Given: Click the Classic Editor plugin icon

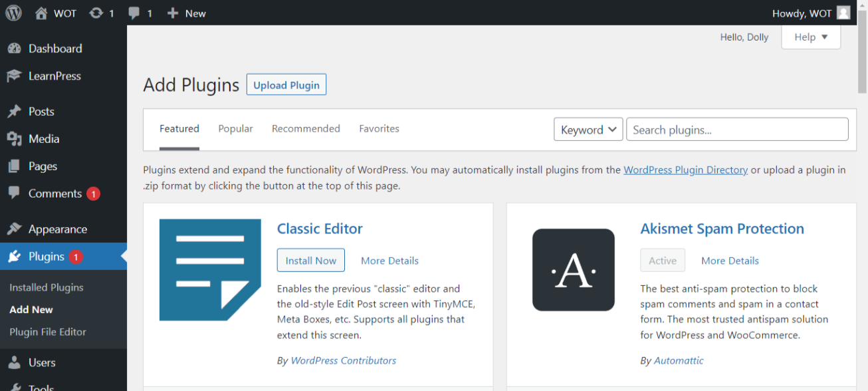Looking at the screenshot, I should click(210, 269).
